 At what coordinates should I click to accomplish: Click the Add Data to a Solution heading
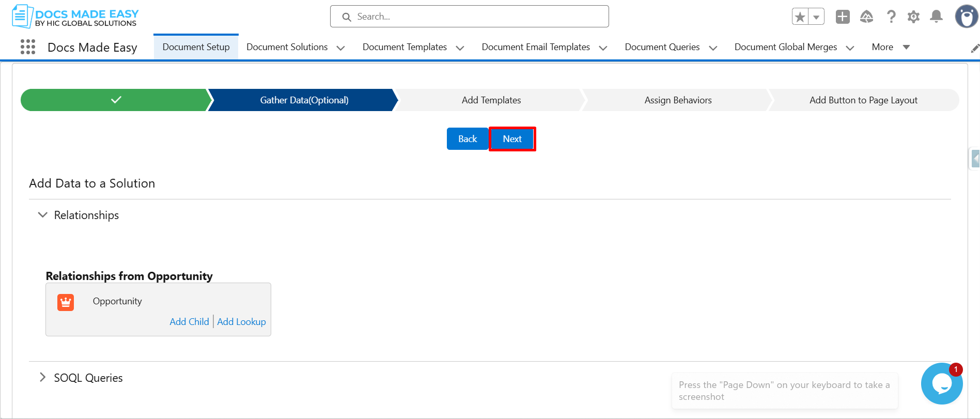pyautogui.click(x=92, y=183)
